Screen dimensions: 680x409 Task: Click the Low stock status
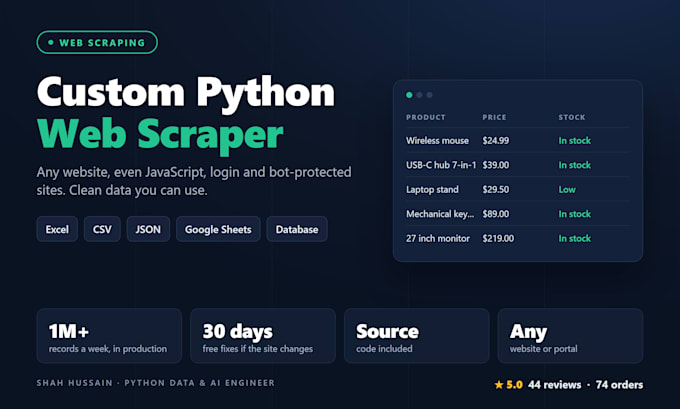(x=567, y=190)
